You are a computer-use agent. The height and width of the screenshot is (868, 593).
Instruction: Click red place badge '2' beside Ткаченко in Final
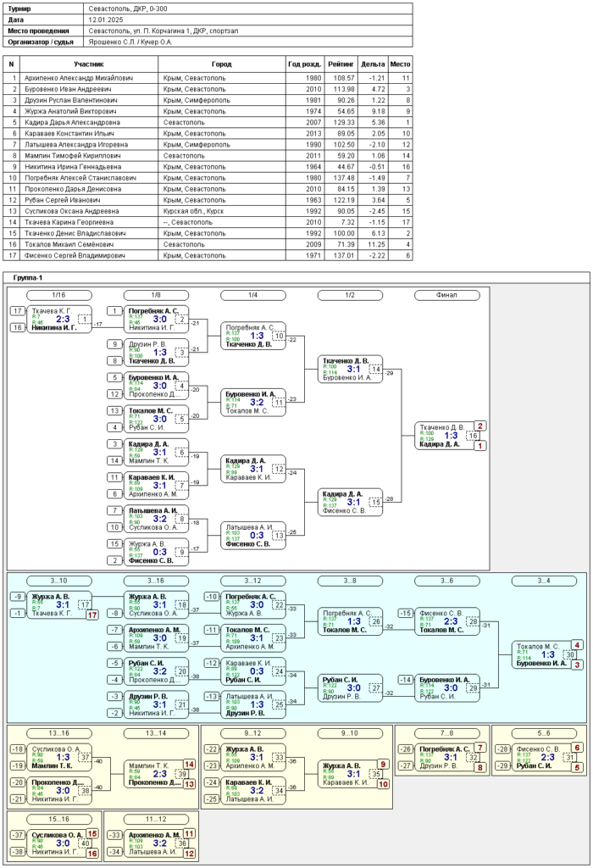(x=480, y=426)
